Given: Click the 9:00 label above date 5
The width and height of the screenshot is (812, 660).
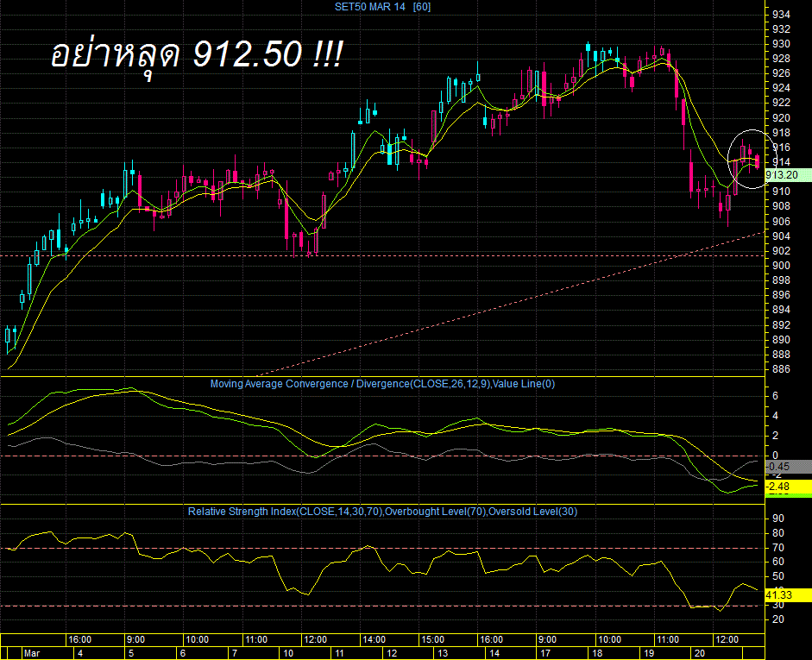Looking at the screenshot, I should [136, 640].
